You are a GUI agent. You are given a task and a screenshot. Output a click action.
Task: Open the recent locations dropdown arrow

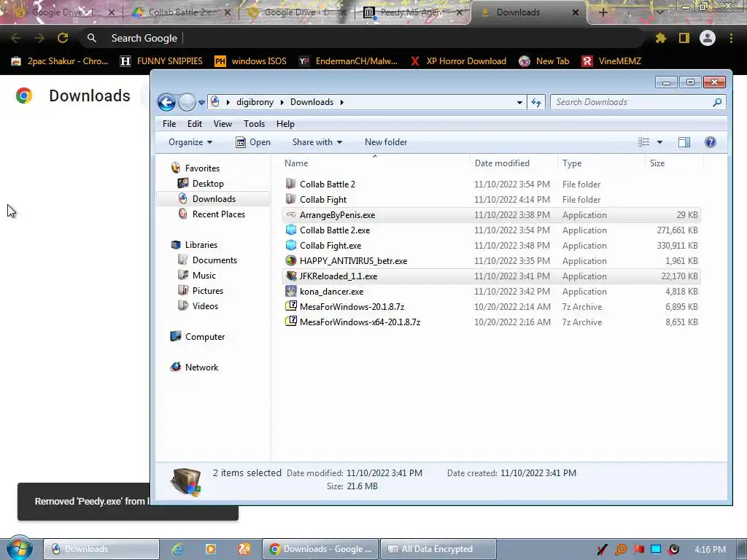[201, 102]
